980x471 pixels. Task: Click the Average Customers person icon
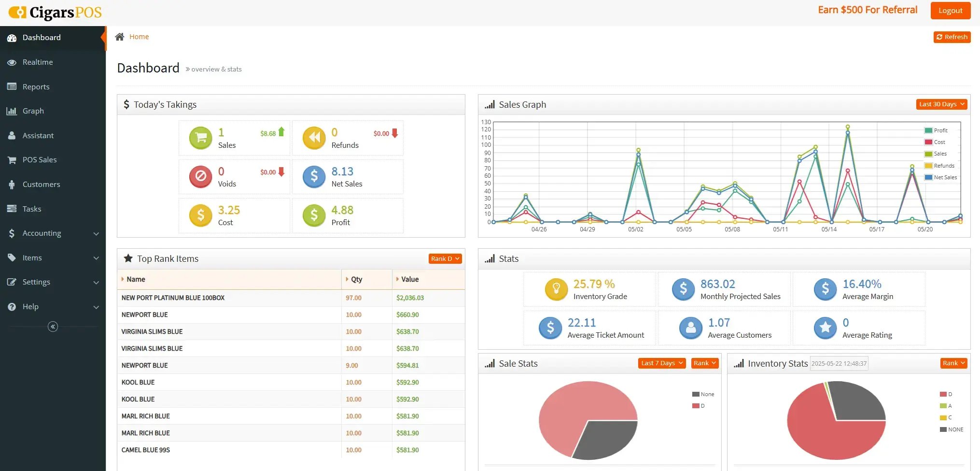coord(691,328)
